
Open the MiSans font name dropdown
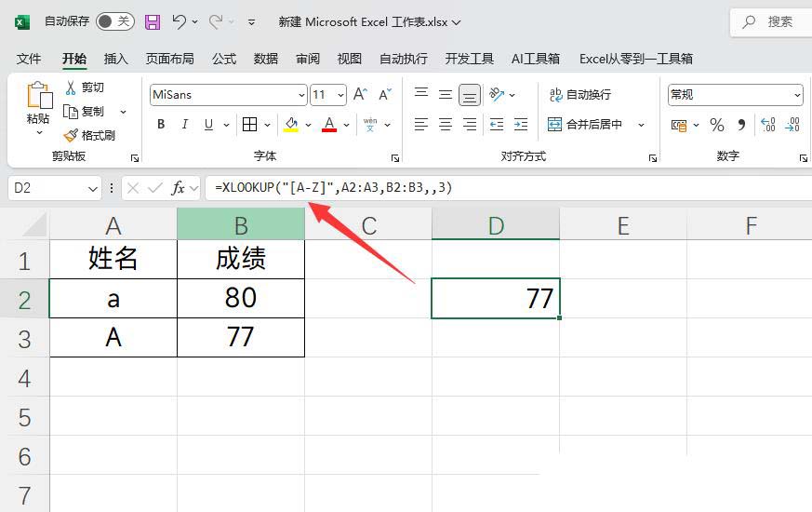301,95
